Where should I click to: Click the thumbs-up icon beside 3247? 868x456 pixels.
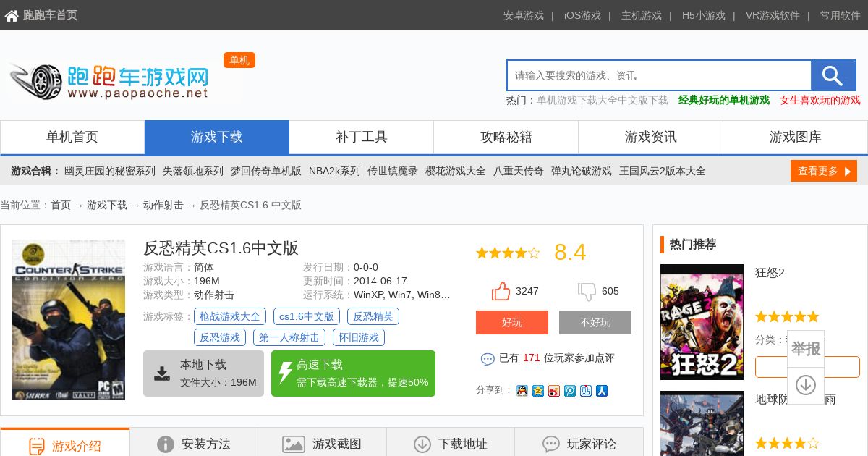coord(501,291)
